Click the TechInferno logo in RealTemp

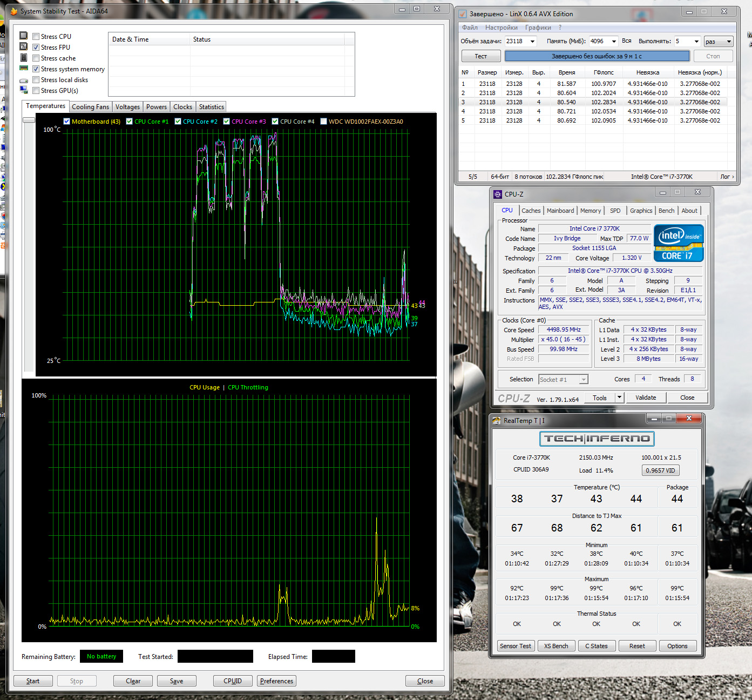coord(597,439)
